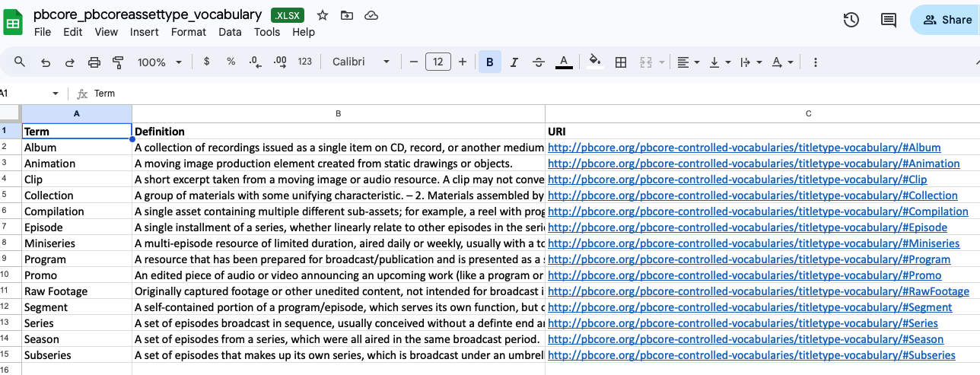This screenshot has height=375, width=980.
Task: Open the fill color bucket
Action: (595, 62)
